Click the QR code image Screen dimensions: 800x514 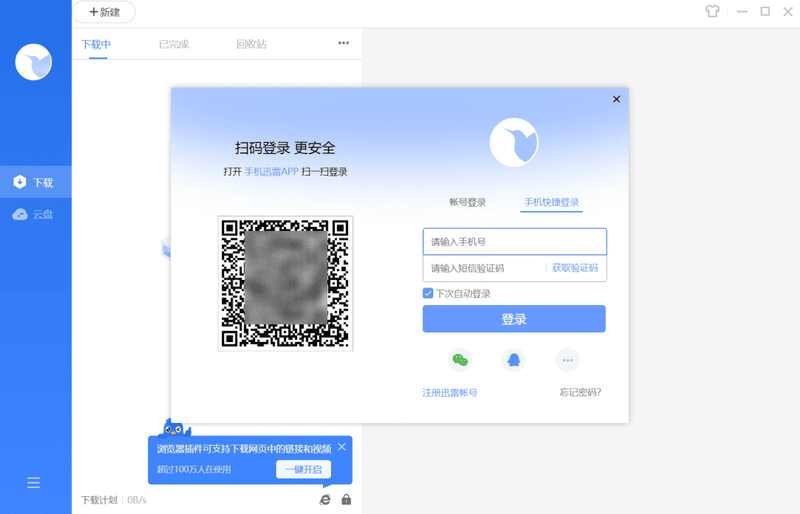pyautogui.click(x=286, y=283)
